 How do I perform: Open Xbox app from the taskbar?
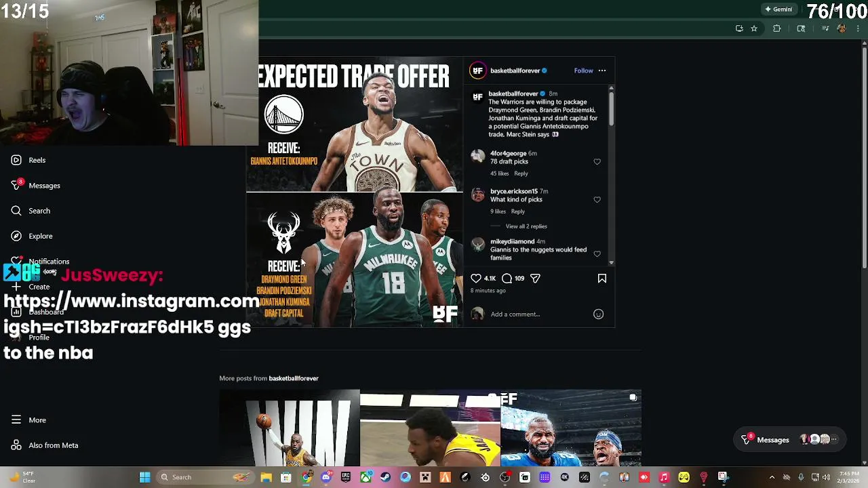tap(366, 477)
